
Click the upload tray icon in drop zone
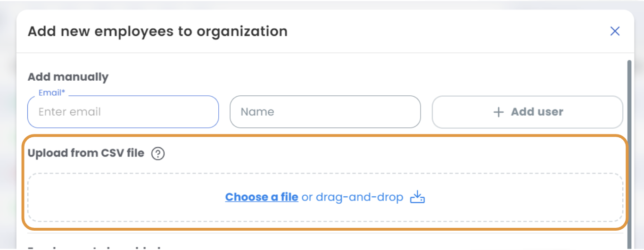417,197
